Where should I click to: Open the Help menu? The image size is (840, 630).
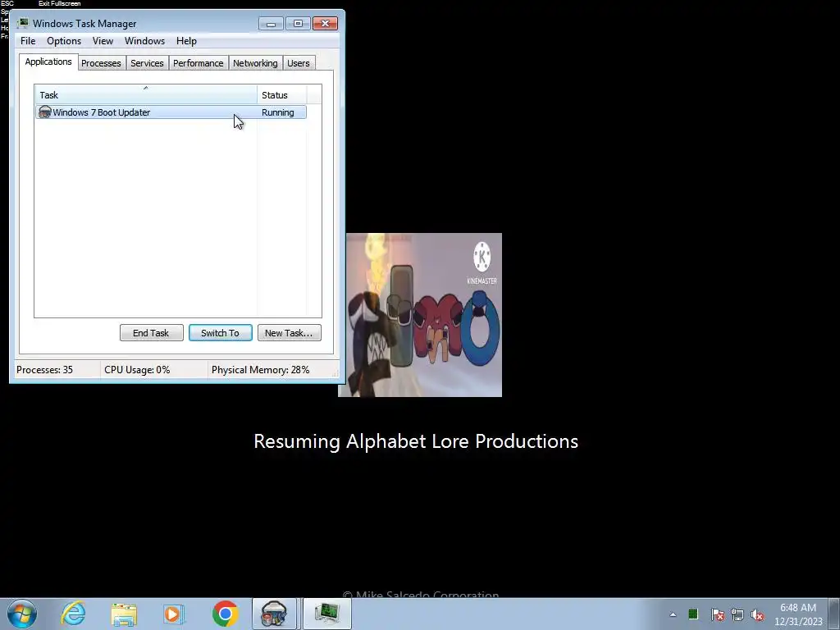[x=186, y=41]
